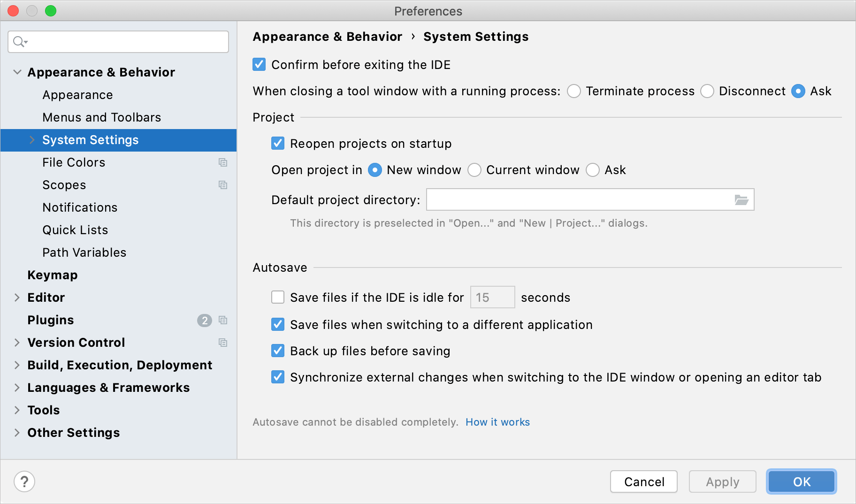Screen dimensions: 856x504
Task: Expand the System Settings node
Action: 32,140
